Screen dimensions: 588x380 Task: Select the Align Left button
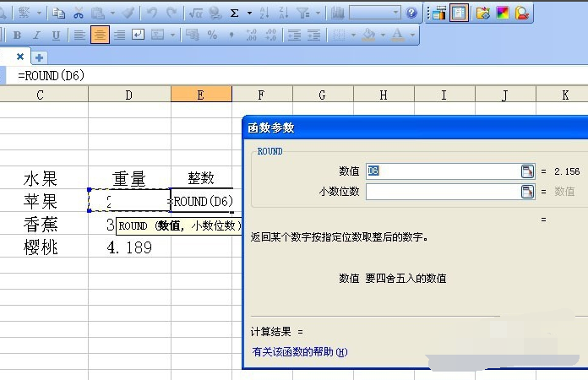(x=79, y=35)
